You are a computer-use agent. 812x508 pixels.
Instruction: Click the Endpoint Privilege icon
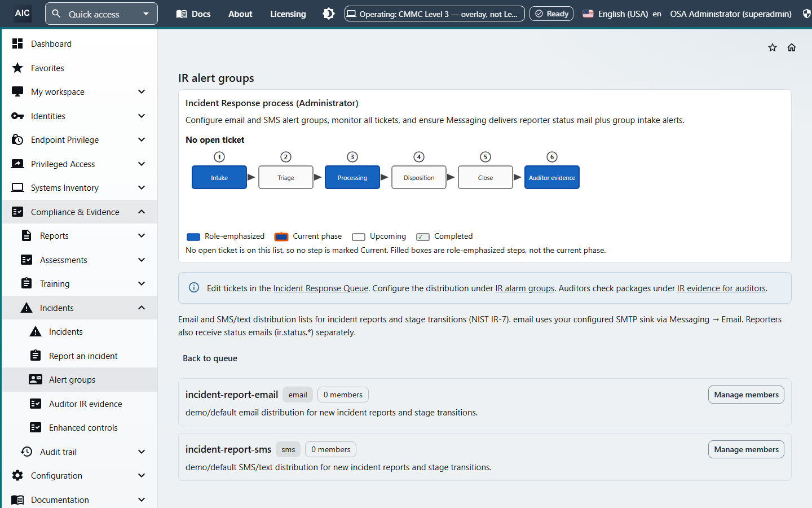coord(17,139)
